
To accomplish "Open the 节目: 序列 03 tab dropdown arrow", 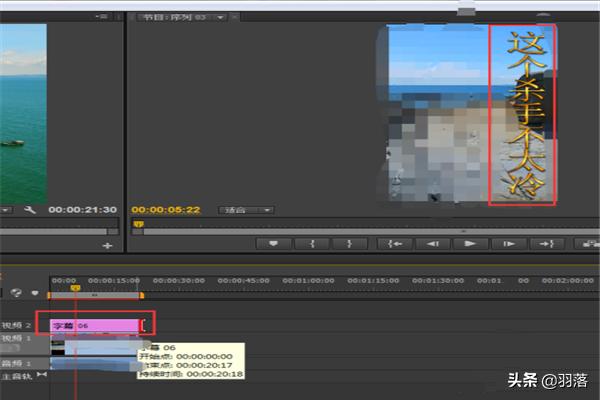I will 220,17.
